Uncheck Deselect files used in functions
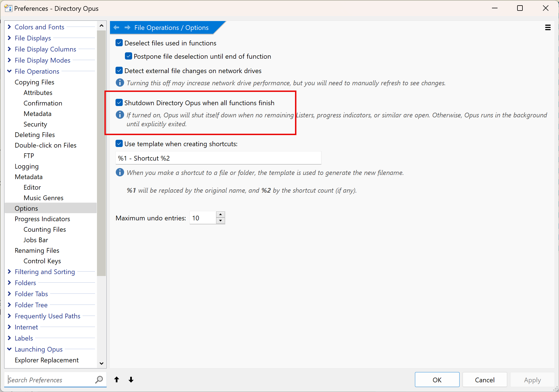This screenshot has height=392, width=559. tap(119, 43)
